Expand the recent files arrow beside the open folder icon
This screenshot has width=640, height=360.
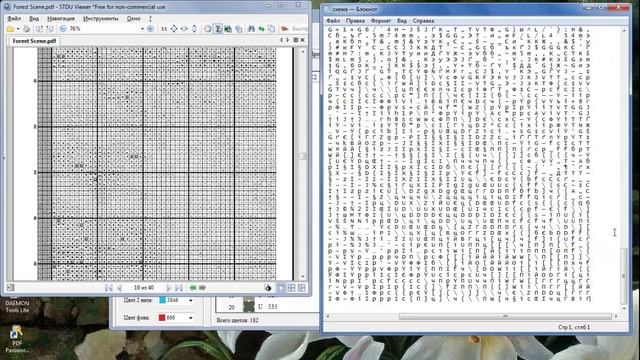coord(18,29)
